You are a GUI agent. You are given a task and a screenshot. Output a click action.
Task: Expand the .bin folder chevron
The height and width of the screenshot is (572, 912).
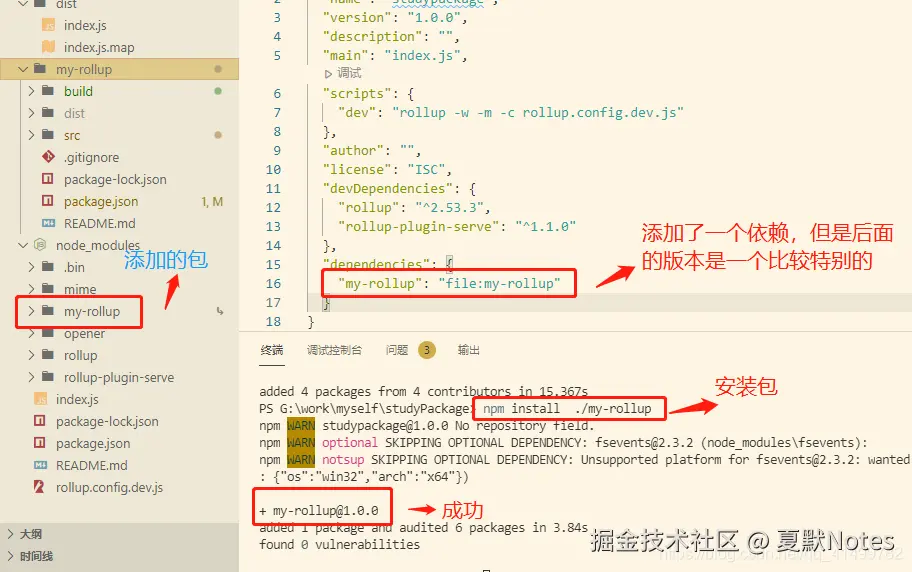(31, 267)
